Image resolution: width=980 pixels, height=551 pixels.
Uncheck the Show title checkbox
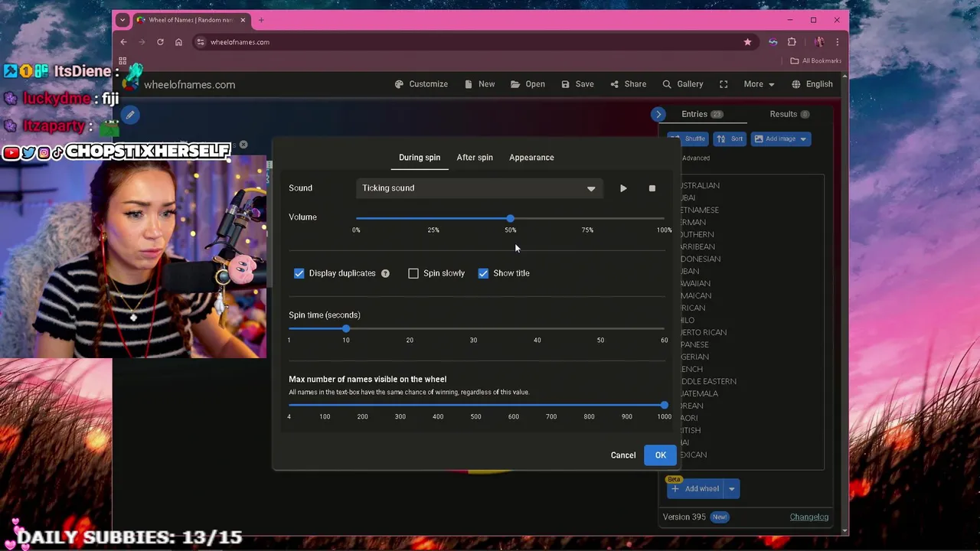pos(483,273)
